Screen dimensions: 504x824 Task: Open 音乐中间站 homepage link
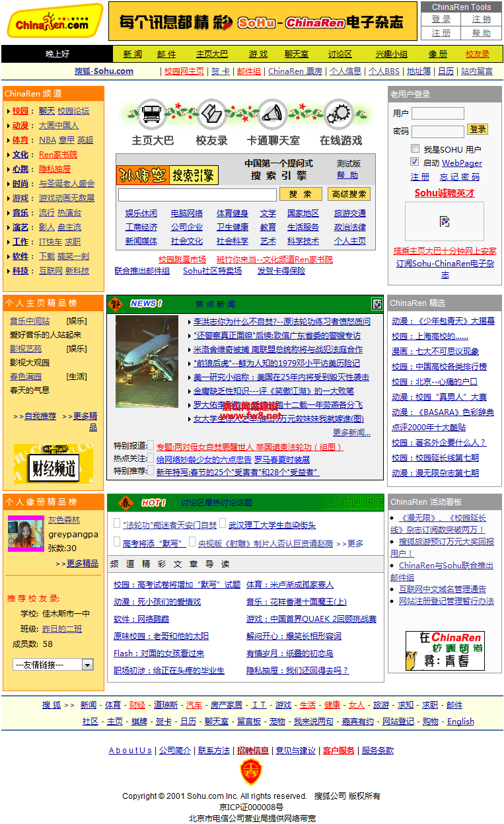pos(30,321)
